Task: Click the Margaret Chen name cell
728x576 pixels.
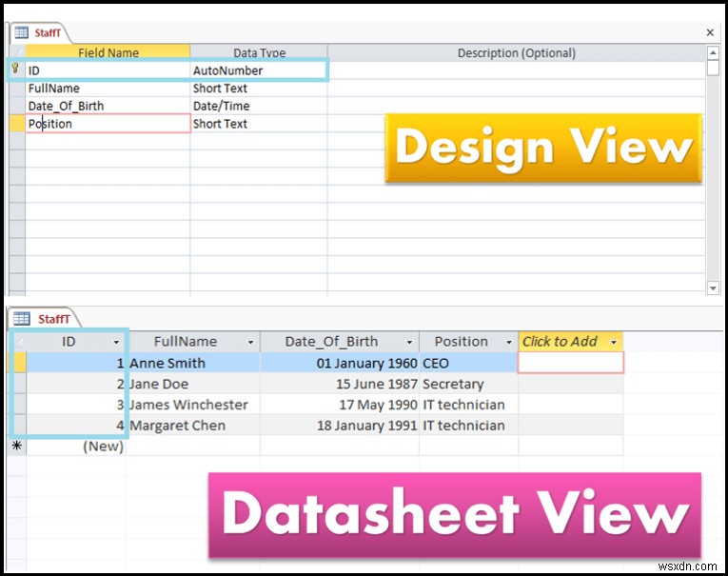Action: (x=193, y=426)
